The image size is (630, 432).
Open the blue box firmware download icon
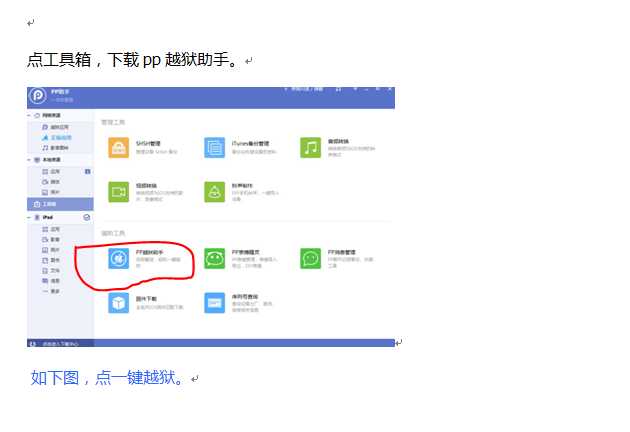tap(119, 303)
